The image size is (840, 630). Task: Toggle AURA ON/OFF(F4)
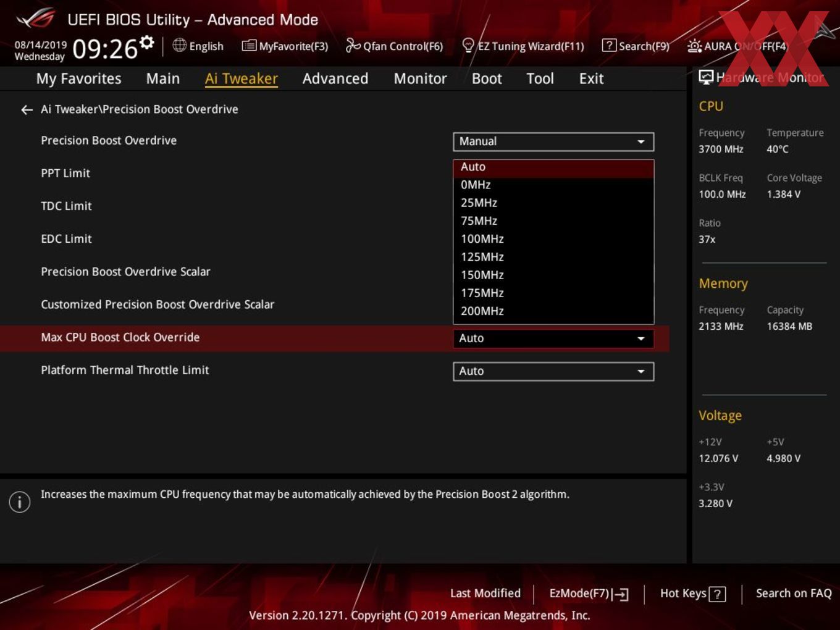point(737,46)
